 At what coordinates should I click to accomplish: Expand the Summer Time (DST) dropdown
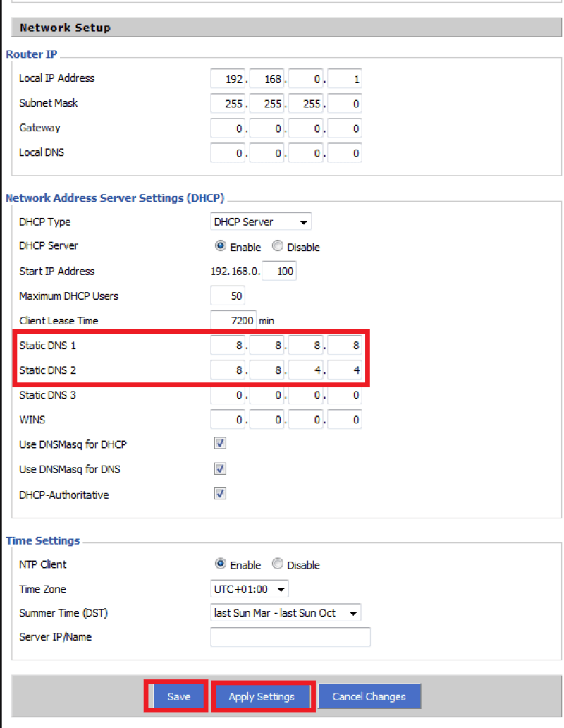coord(286,613)
